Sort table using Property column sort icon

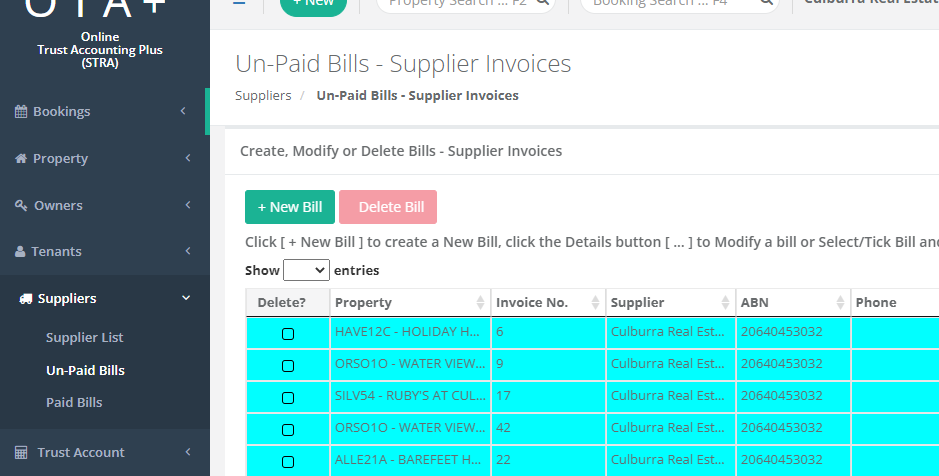pos(479,303)
